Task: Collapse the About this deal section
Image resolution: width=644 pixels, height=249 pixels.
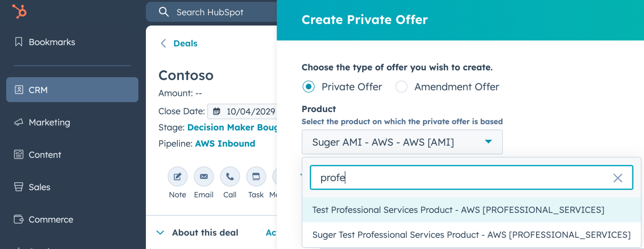Action: click(160, 233)
